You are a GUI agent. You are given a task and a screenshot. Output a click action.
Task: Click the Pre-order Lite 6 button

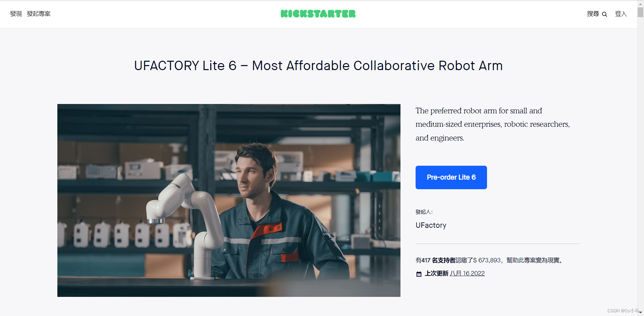click(x=451, y=177)
